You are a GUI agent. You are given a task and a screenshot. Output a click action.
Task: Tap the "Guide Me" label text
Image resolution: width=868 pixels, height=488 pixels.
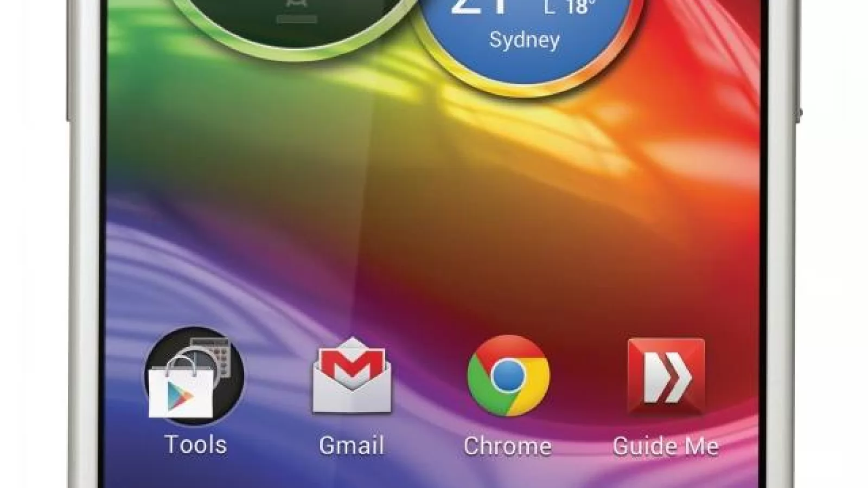point(666,446)
